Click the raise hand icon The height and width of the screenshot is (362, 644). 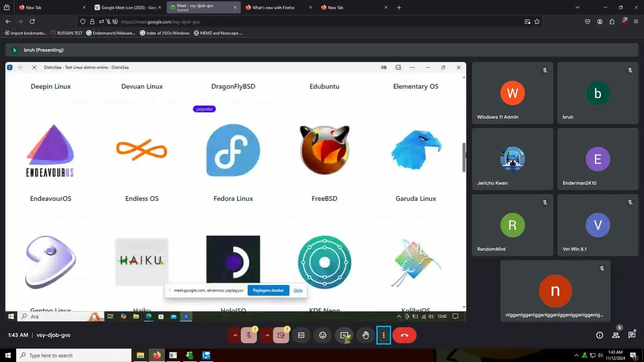coord(366,335)
